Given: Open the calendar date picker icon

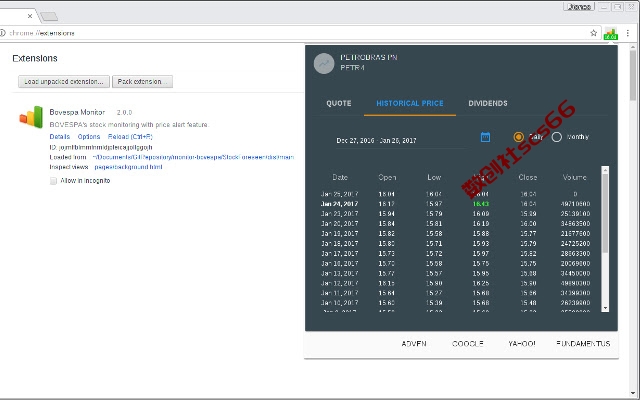Looking at the screenshot, I should (485, 137).
